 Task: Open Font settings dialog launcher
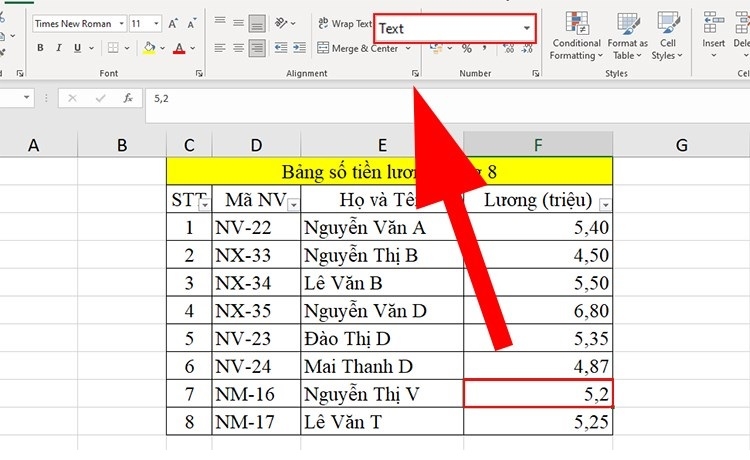pos(199,74)
